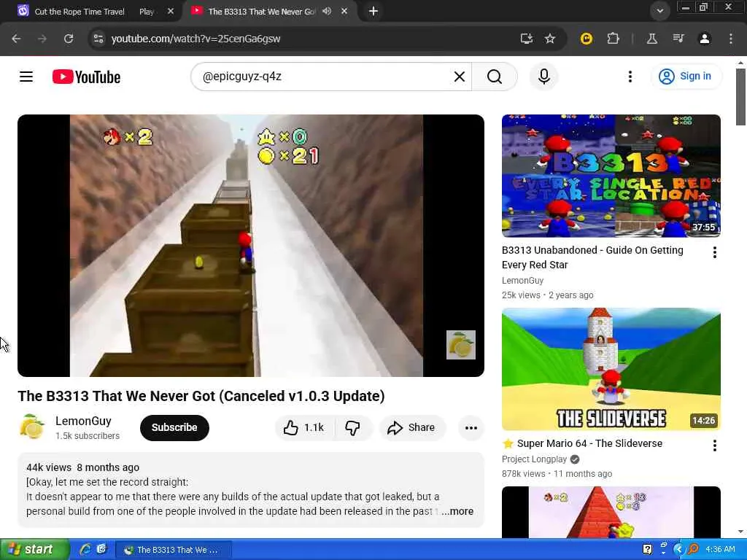Screen dimensions: 747x560
Task: Select The B3313 That We taskbar button
Action: (174, 550)
